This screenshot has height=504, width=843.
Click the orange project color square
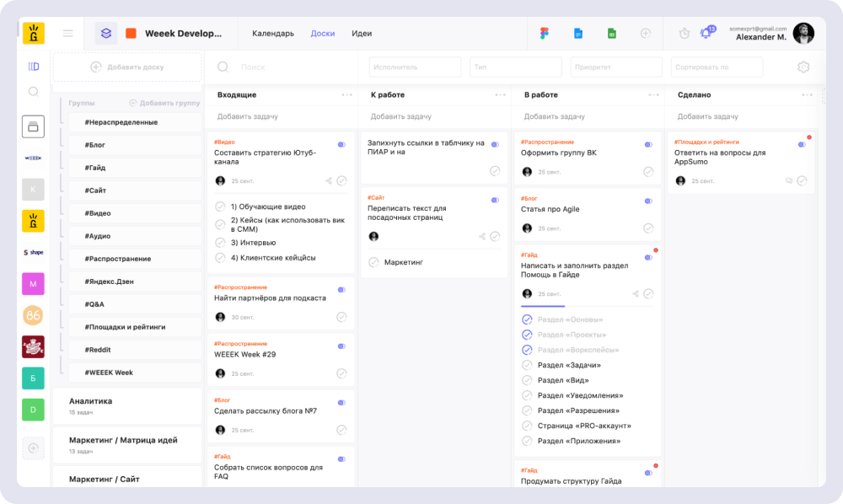click(x=131, y=34)
